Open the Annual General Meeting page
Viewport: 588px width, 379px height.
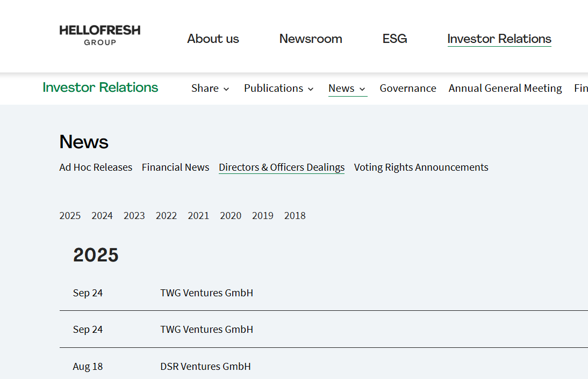click(x=505, y=89)
